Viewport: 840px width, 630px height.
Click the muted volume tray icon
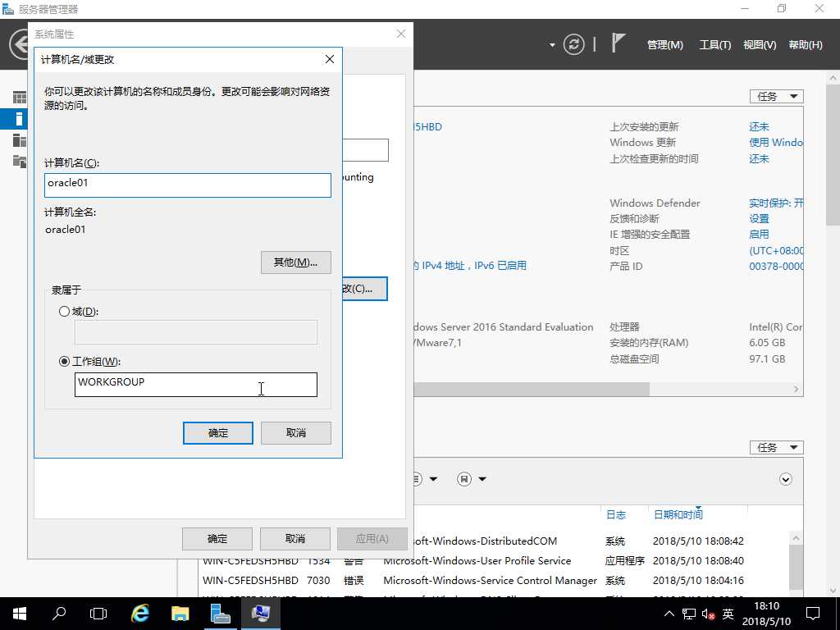pos(708,614)
